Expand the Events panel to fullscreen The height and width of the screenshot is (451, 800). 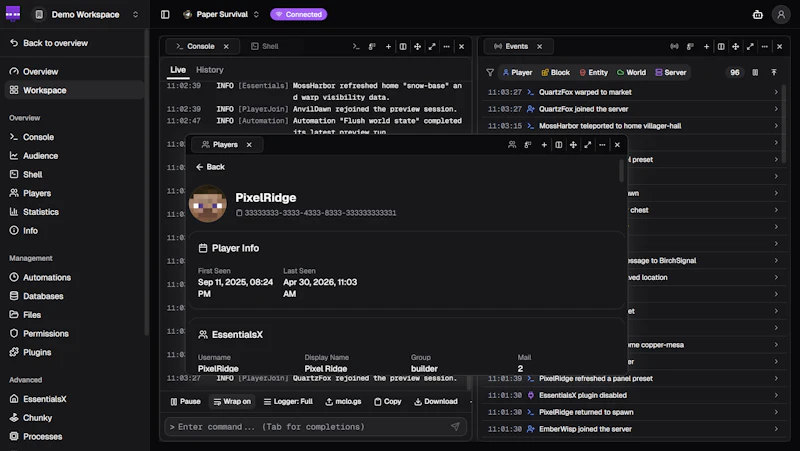750,46
